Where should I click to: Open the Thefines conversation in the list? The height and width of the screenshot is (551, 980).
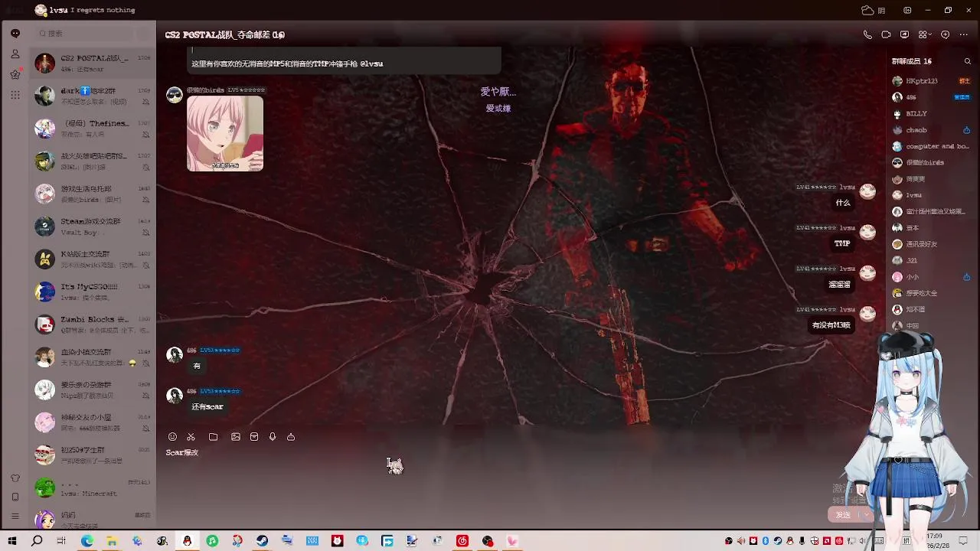(93, 129)
